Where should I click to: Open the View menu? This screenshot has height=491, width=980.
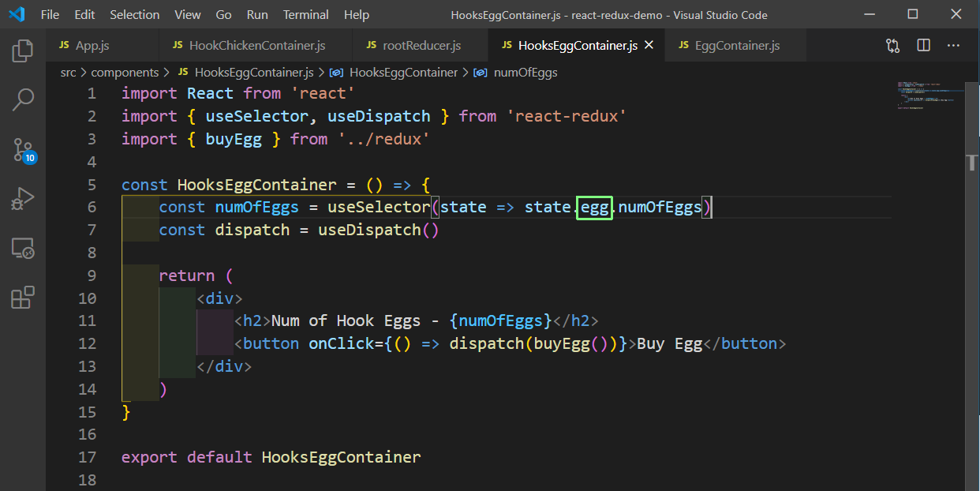point(188,15)
